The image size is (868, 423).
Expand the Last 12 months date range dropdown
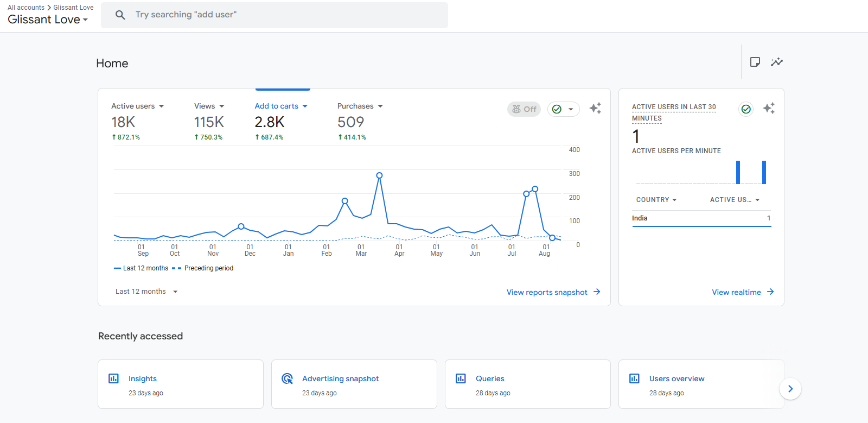pyautogui.click(x=146, y=292)
